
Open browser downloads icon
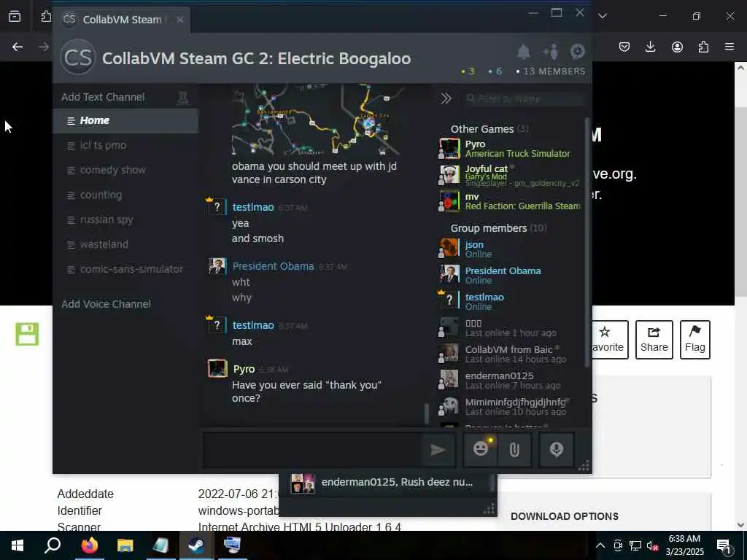tap(650, 46)
